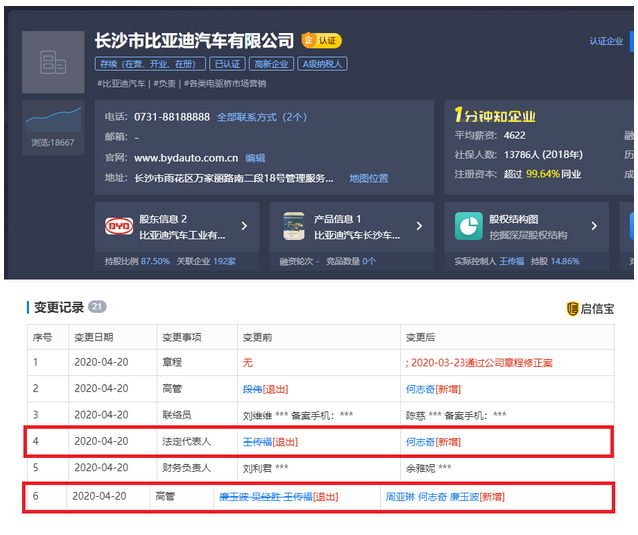Click the 启信宝 shield logo

[x=573, y=309]
